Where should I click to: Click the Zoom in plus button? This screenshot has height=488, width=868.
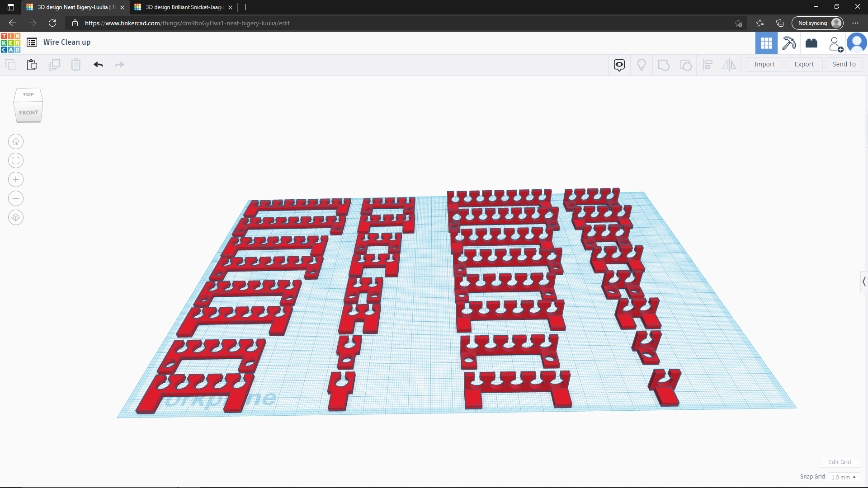pos(16,179)
